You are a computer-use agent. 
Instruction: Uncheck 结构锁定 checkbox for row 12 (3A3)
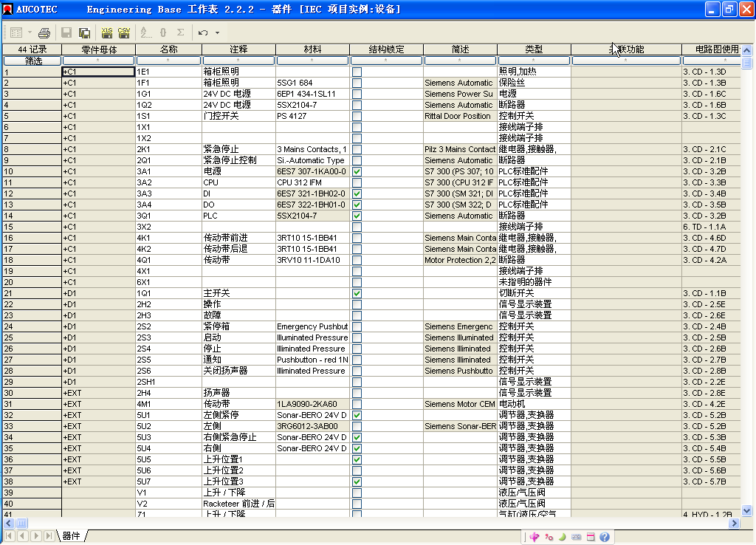click(x=357, y=194)
